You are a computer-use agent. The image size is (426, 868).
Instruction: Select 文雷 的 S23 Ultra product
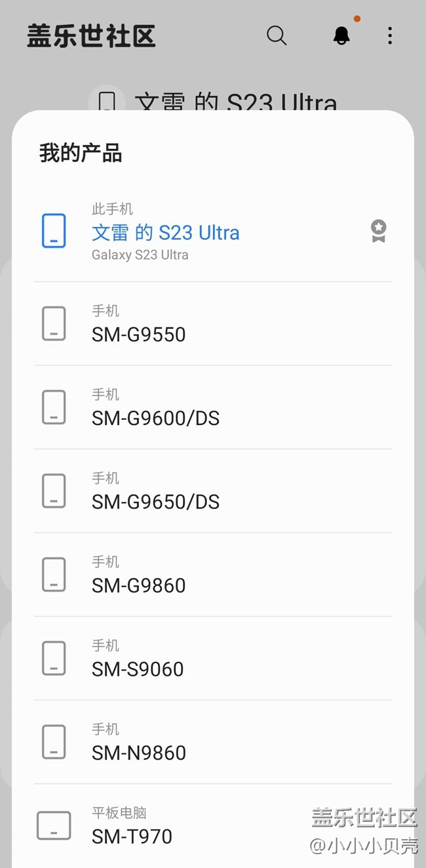pyautogui.click(x=165, y=233)
